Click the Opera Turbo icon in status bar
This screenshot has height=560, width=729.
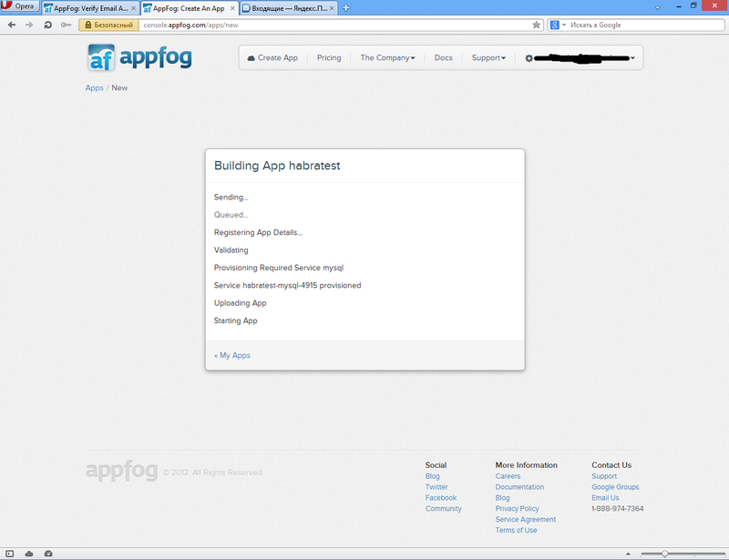(48, 554)
